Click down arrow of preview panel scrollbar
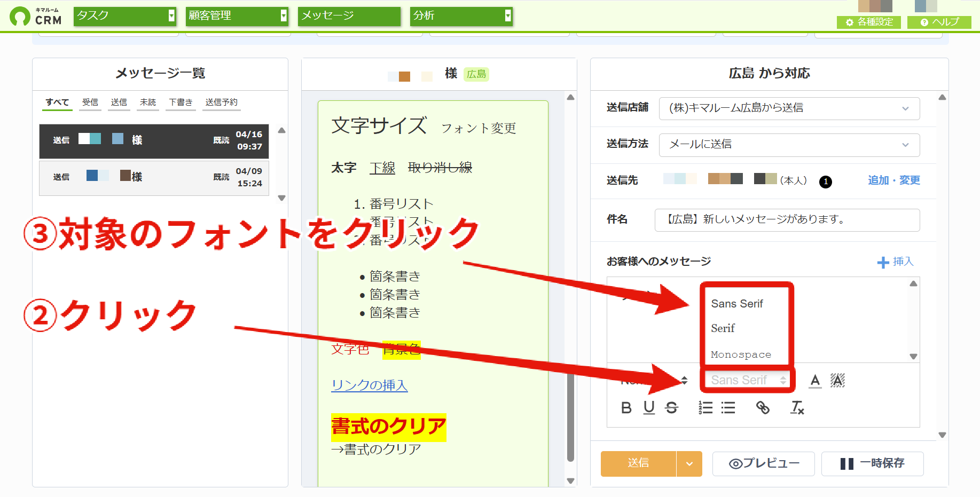Viewport: 980px width, 497px height. 570,481
